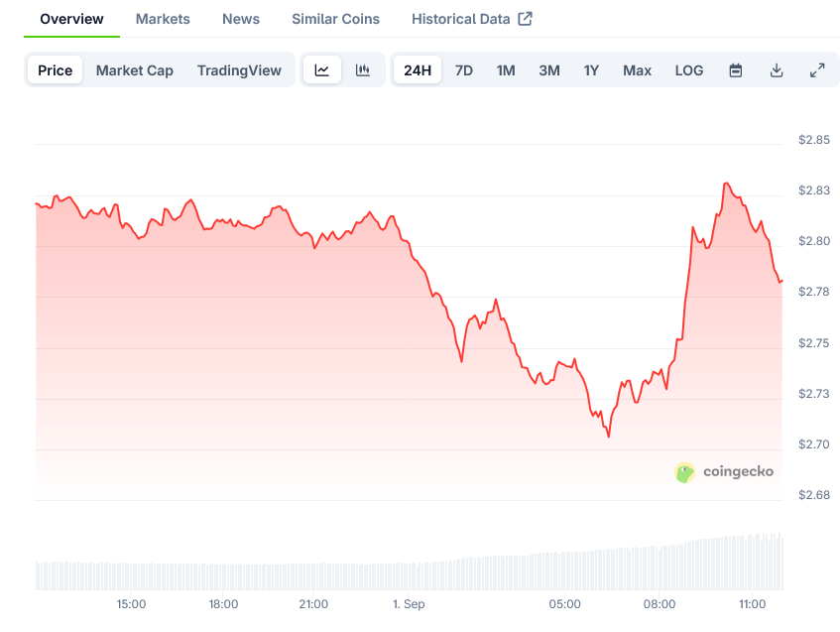This screenshot has height=632, width=840.
Task: Set the time range to 3M
Action: point(549,70)
